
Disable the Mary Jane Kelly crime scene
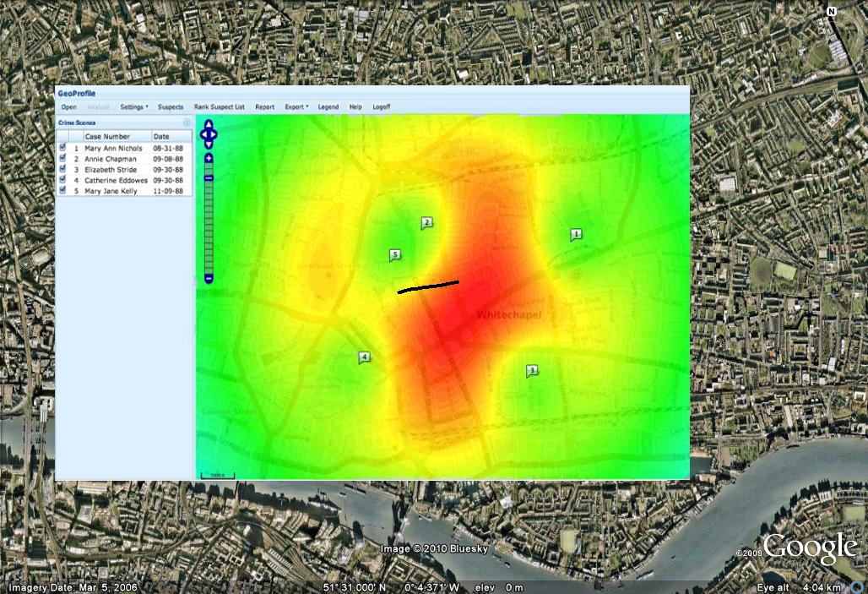pyautogui.click(x=62, y=191)
